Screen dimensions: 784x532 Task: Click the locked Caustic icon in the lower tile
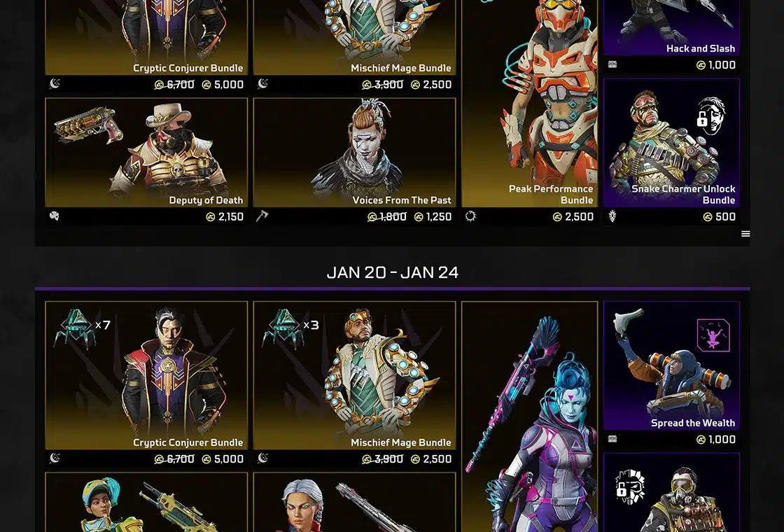(629, 487)
